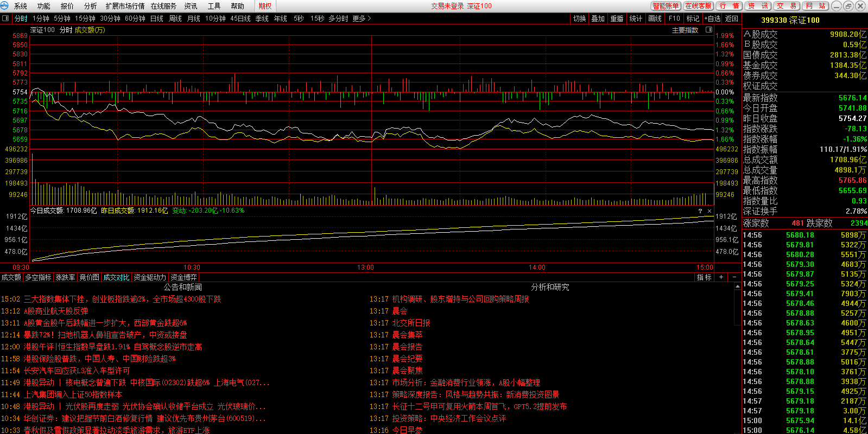Toggle the 标记 marker option

[x=693, y=18]
